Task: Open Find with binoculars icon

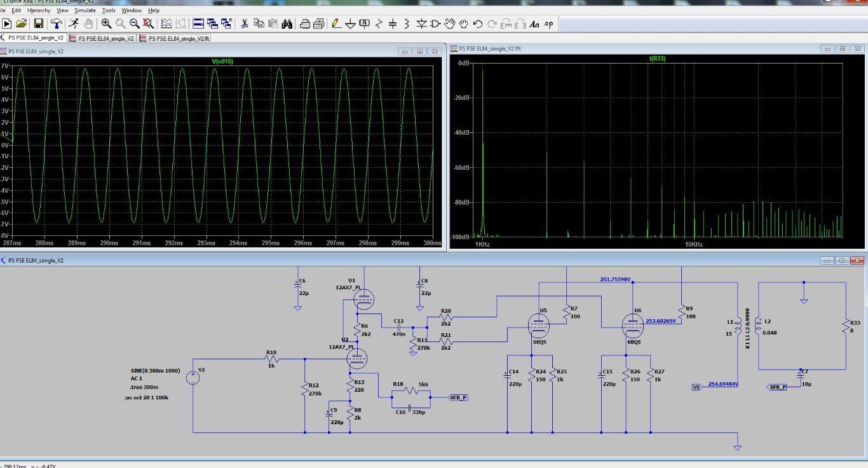Action: (x=287, y=24)
